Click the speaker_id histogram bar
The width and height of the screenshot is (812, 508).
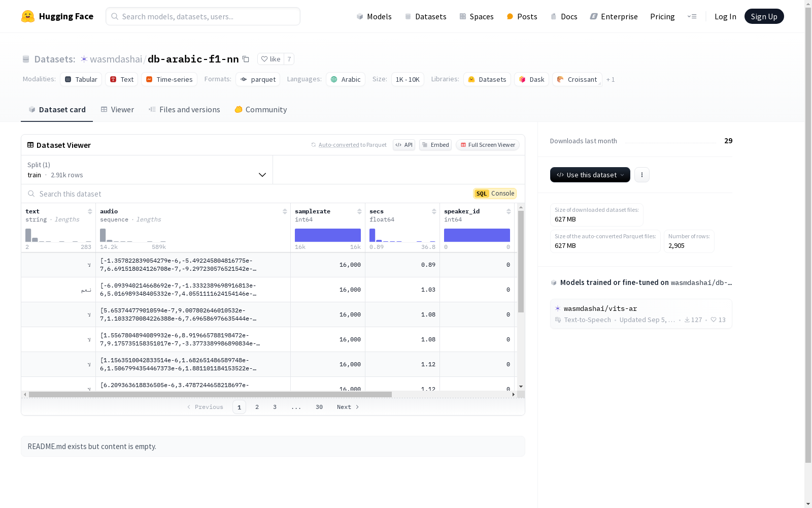(x=477, y=235)
